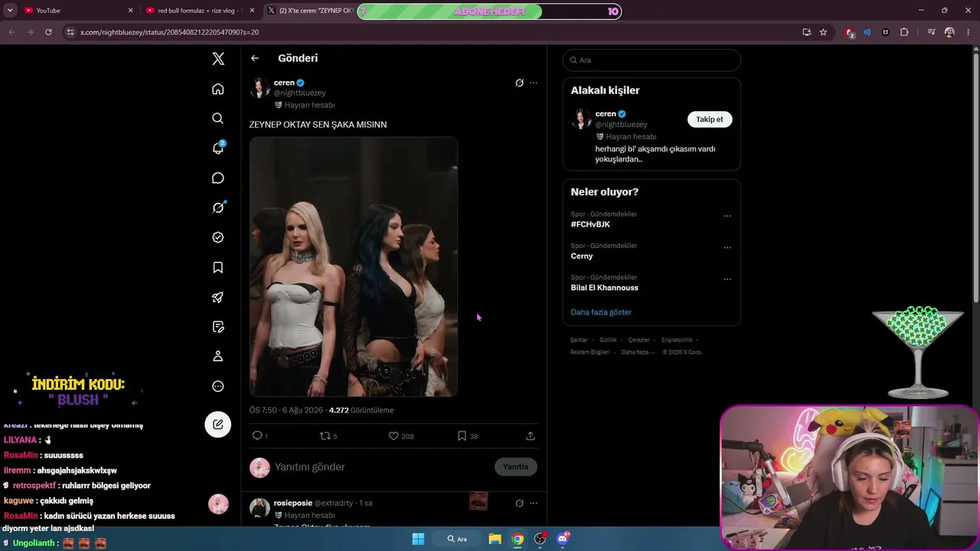Close the red bull formulaz tab
The height and width of the screenshot is (551, 980).
[x=252, y=11]
